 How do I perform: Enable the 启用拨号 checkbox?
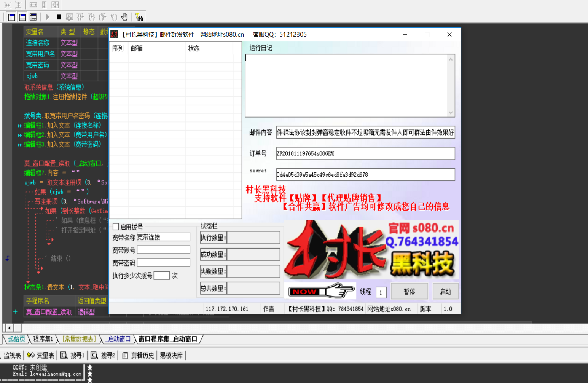click(x=116, y=227)
